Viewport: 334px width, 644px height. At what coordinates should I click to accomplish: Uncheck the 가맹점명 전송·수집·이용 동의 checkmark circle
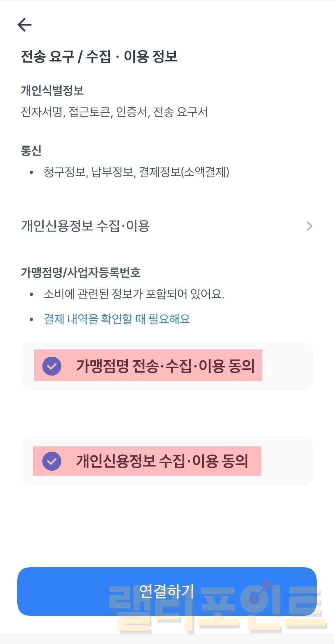coord(52,366)
